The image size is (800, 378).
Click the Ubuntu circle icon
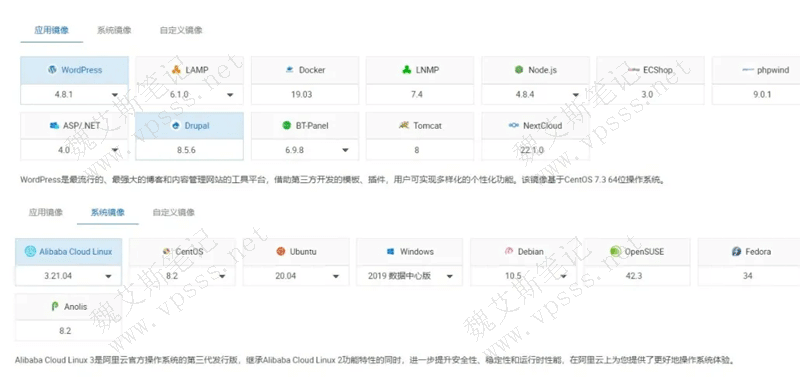pos(281,251)
